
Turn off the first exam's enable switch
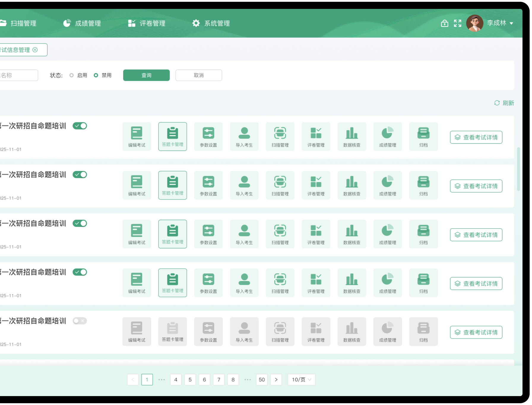pyautogui.click(x=80, y=126)
